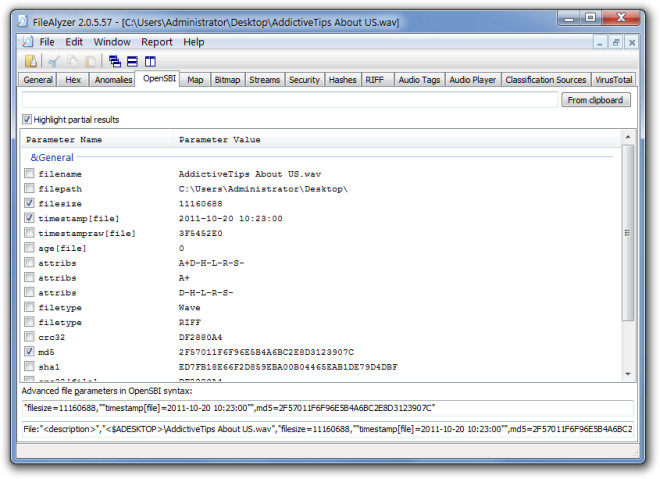660x479 pixels.
Task: Click the Parameter Name column header
Action: coord(97,139)
